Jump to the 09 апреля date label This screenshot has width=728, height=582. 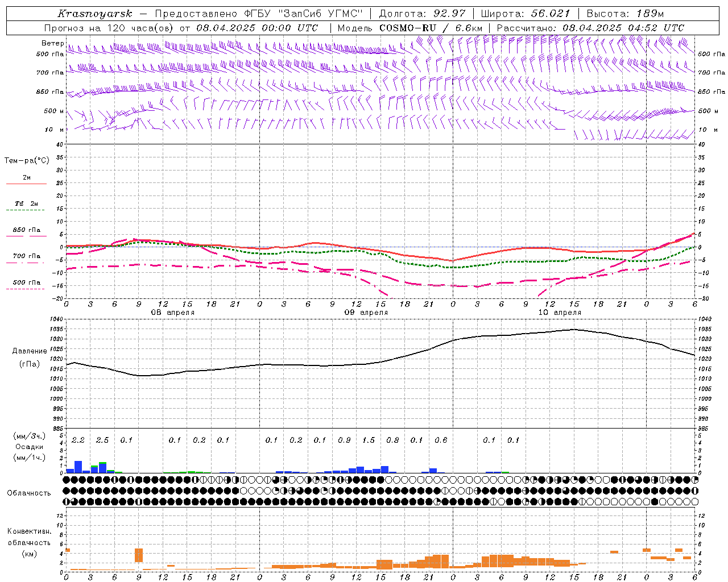[366, 313]
